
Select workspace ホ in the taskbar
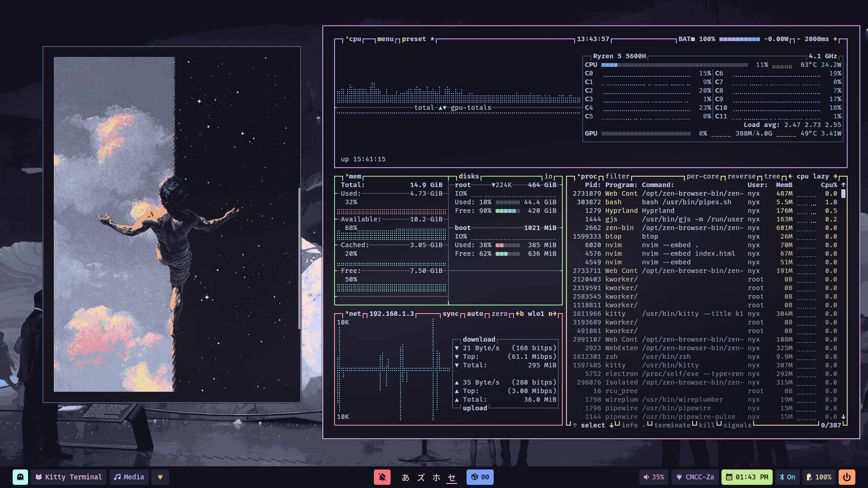click(x=436, y=477)
